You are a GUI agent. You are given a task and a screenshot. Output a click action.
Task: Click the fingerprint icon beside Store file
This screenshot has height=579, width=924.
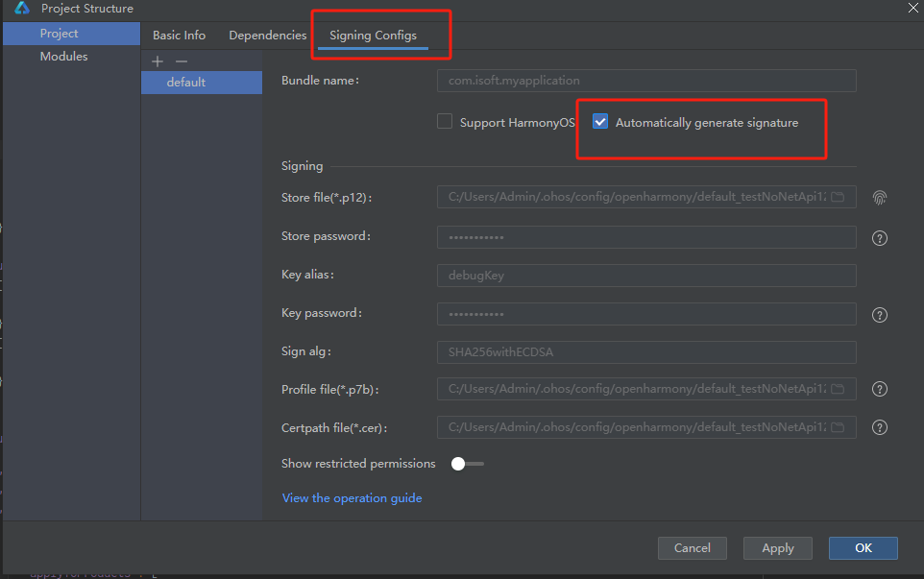pos(879,198)
